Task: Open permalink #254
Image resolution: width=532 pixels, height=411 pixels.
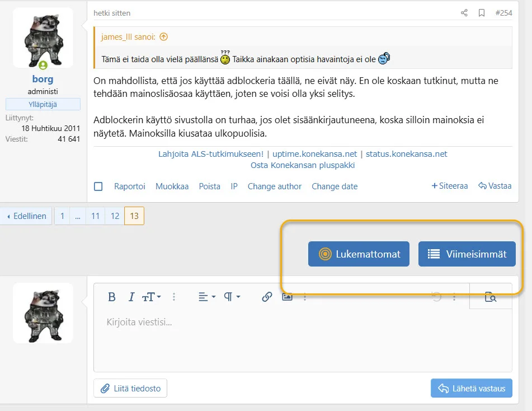Action: [503, 13]
